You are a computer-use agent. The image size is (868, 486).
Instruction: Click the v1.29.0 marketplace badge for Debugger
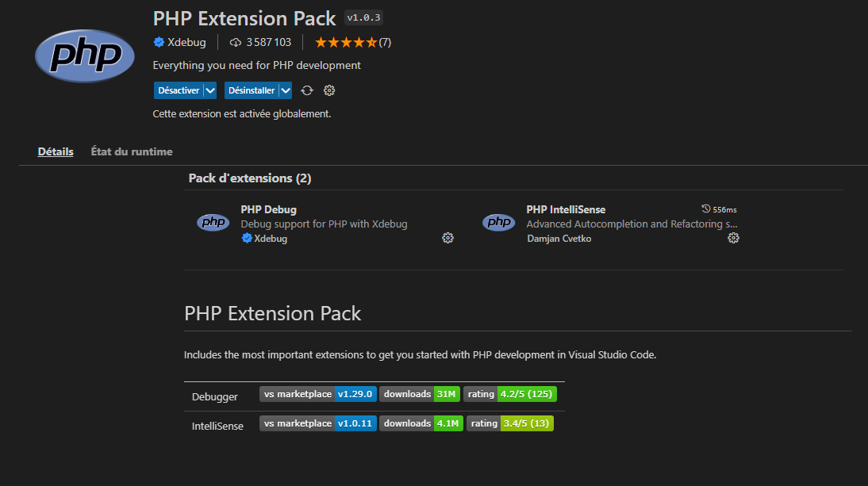355,394
